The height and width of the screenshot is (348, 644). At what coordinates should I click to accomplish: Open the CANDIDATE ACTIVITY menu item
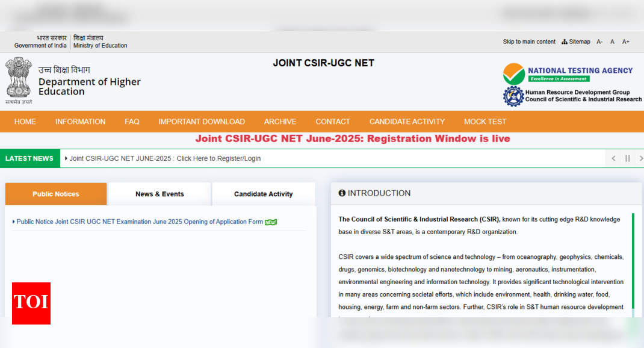click(x=407, y=122)
